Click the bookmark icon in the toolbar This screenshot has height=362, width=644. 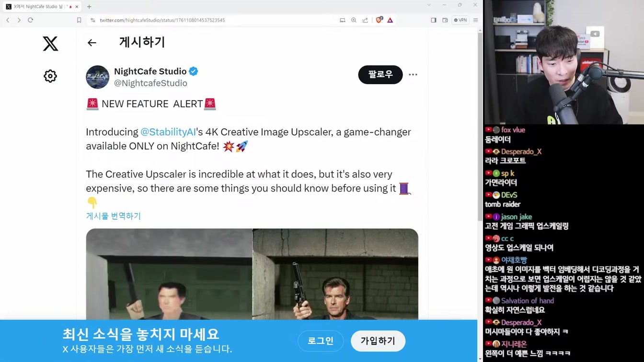(79, 20)
